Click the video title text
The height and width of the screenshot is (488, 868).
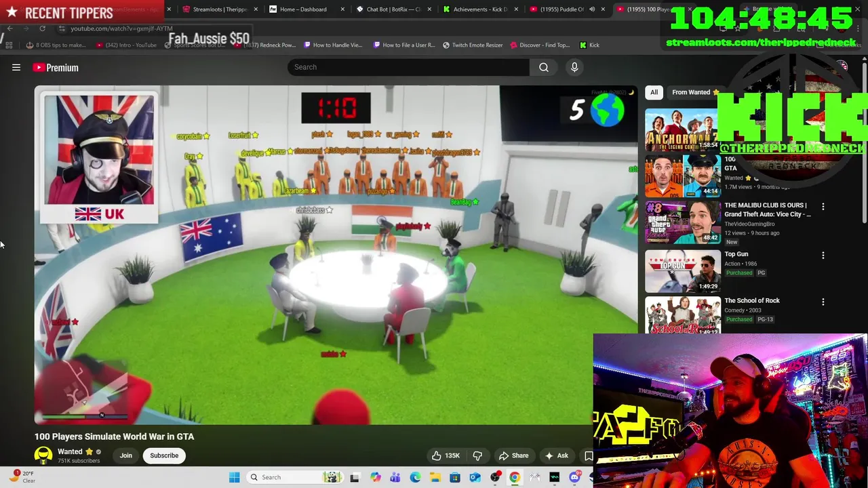(114, 436)
